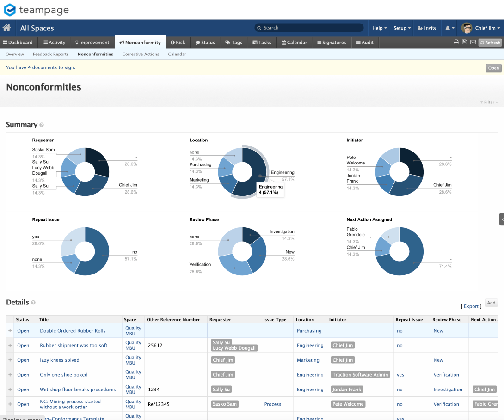
Task: Open the Filter dropdown
Action: [489, 102]
